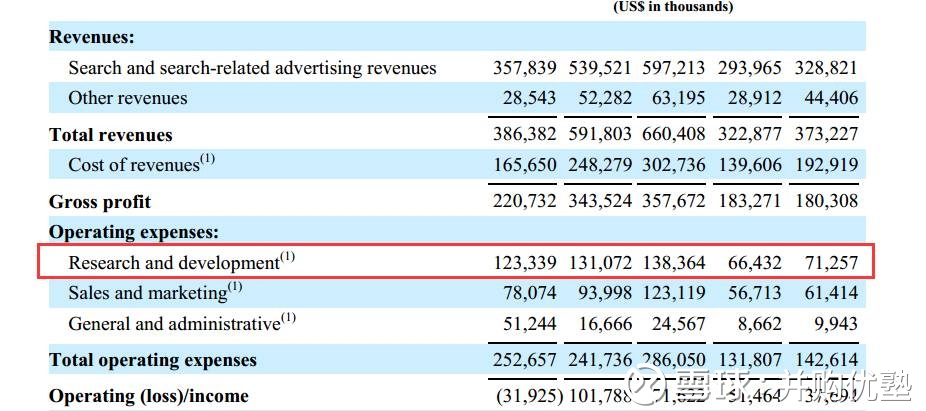Click the Other revenues value 44,406

click(x=831, y=98)
